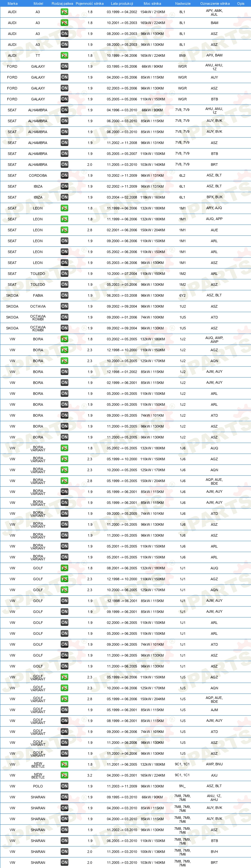Click the 3.2 engine capacity value

(x=90, y=775)
